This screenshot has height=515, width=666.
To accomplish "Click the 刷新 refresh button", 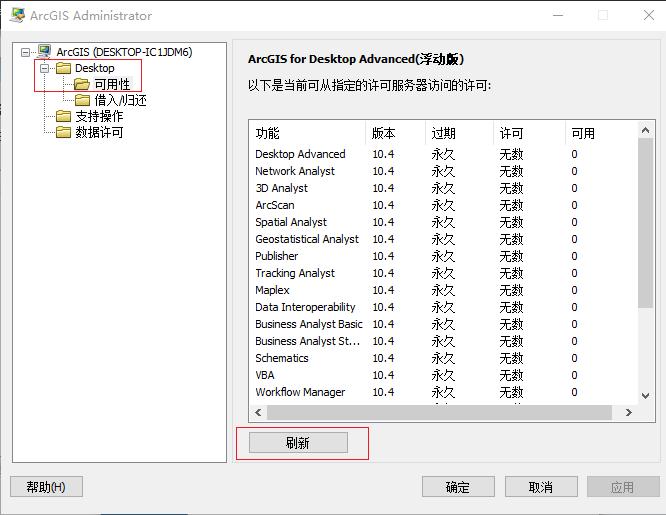I will coord(298,443).
